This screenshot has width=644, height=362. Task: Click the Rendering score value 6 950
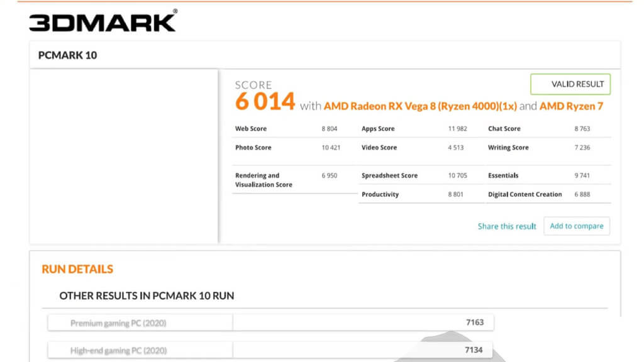point(330,175)
